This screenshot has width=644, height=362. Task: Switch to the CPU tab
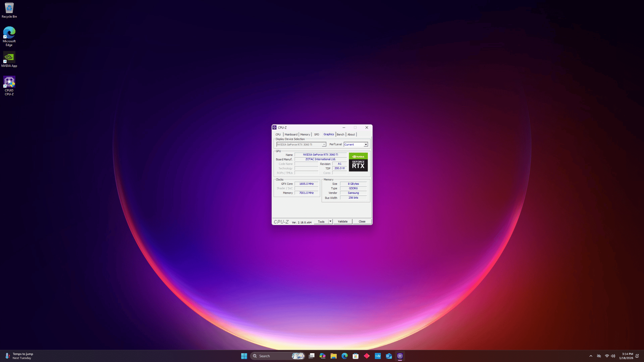[x=278, y=134]
